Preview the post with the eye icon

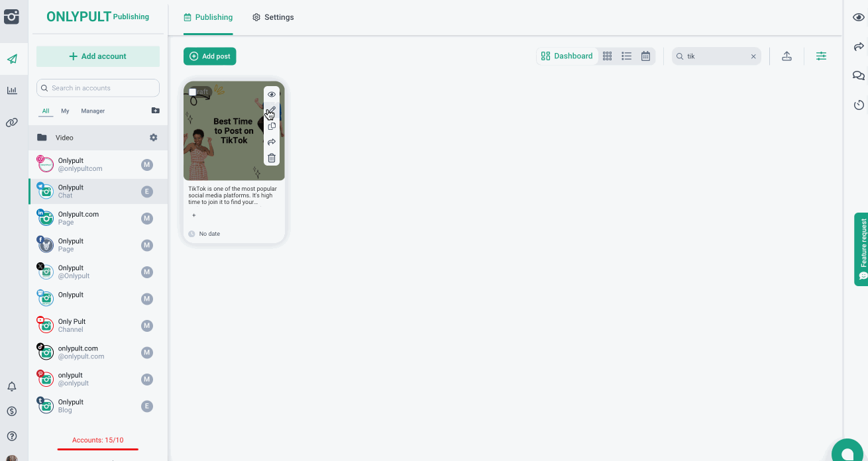271,95
